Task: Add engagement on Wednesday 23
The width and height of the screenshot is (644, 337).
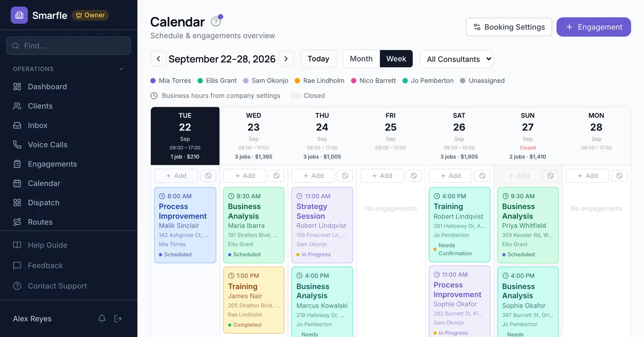Action: click(244, 176)
